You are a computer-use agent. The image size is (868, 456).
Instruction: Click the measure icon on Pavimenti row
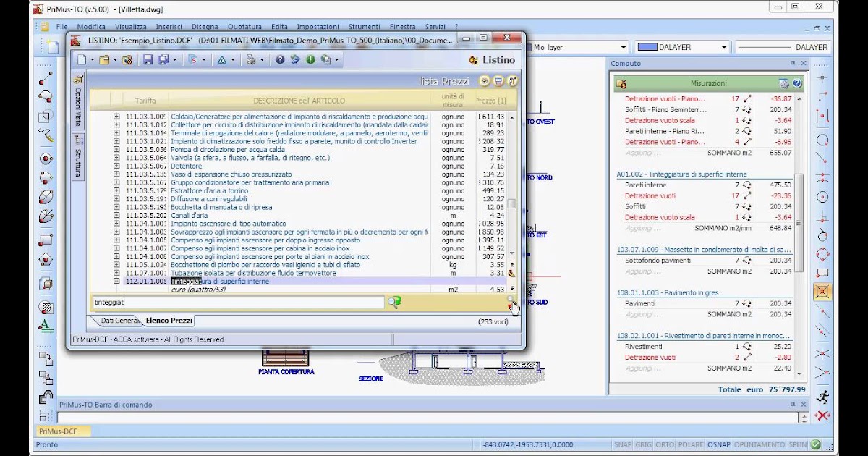[747, 304]
